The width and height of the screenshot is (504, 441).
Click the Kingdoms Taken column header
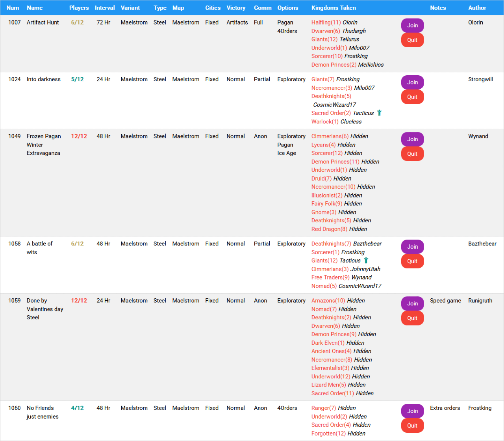coord(334,8)
